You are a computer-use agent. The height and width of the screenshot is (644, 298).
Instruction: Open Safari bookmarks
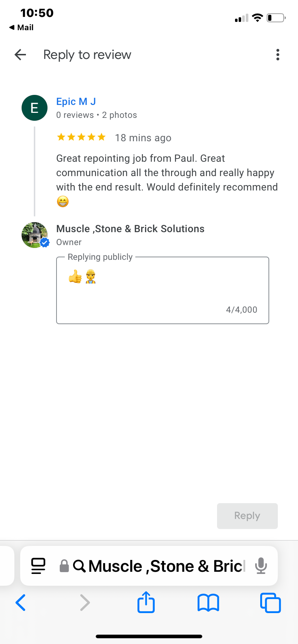point(208,603)
